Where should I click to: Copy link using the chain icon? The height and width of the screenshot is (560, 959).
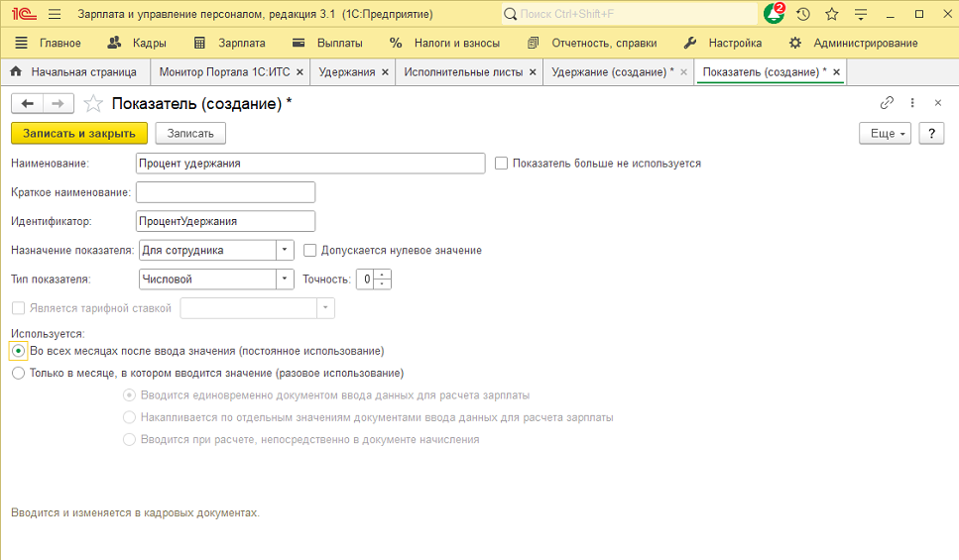pyautogui.click(x=887, y=103)
